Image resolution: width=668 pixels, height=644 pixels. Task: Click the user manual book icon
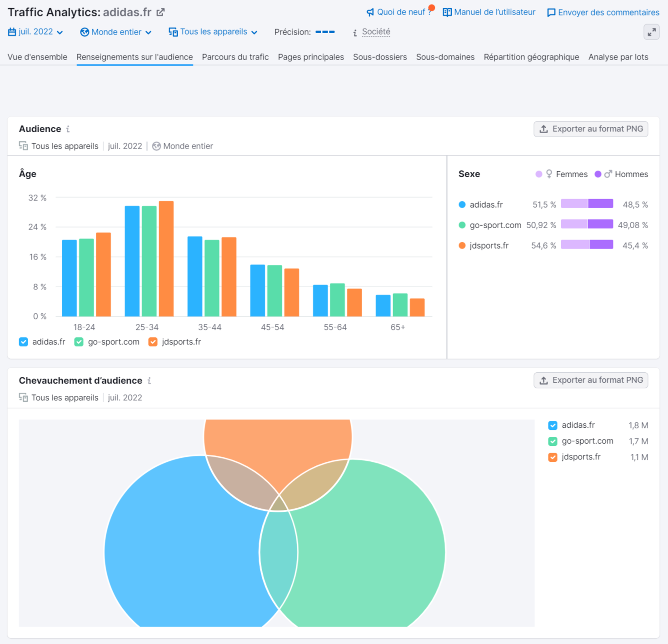coord(447,12)
